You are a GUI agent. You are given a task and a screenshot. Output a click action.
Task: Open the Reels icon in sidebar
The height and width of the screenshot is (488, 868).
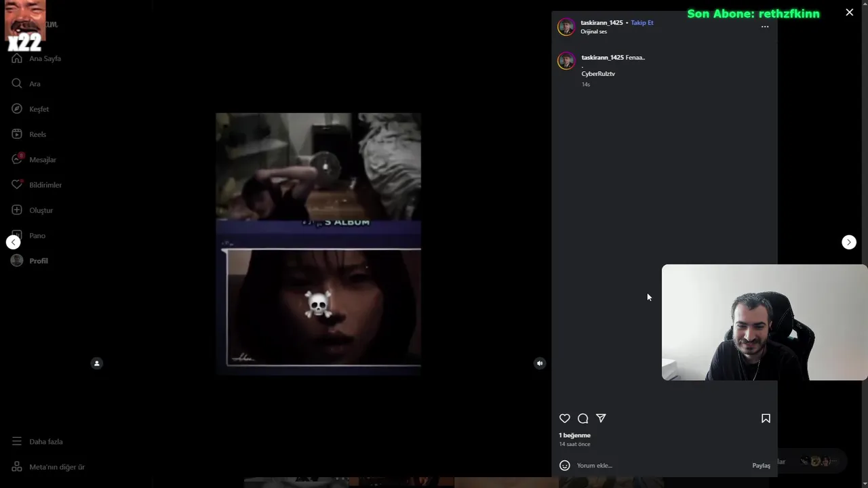(x=17, y=134)
